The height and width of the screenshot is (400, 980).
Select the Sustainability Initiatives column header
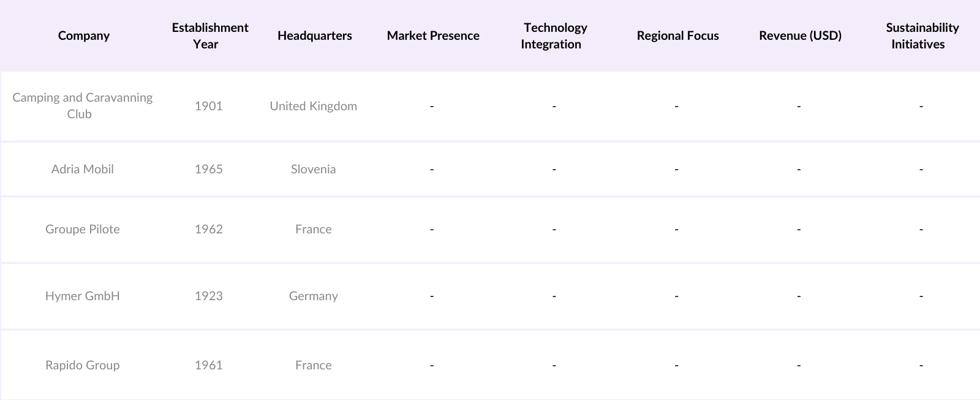(922, 36)
